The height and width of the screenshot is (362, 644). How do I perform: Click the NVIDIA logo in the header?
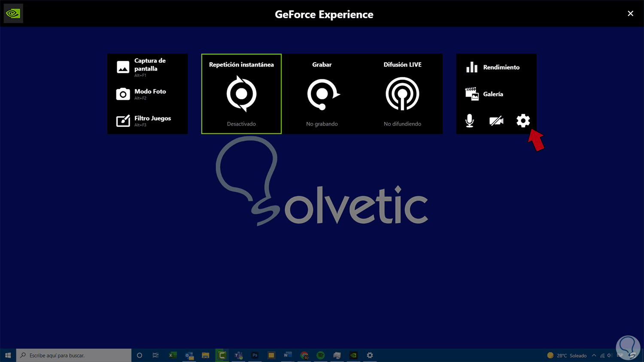pos(13,14)
